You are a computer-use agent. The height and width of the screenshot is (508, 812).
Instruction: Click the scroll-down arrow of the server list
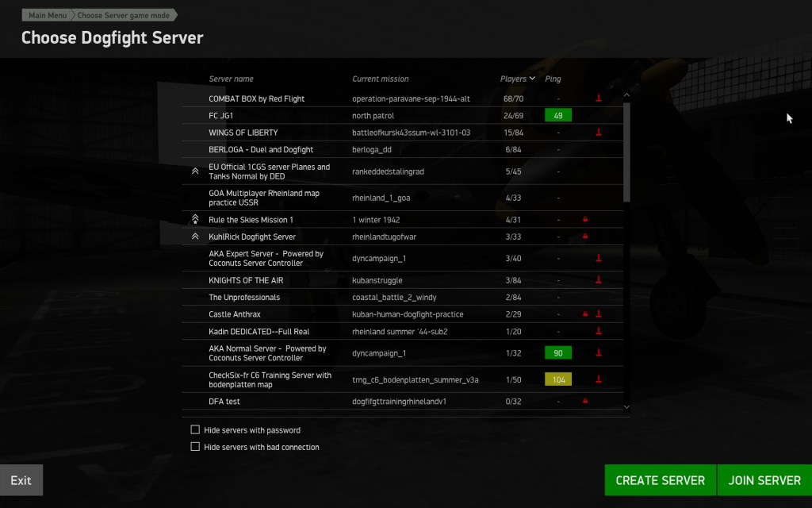[626, 406]
